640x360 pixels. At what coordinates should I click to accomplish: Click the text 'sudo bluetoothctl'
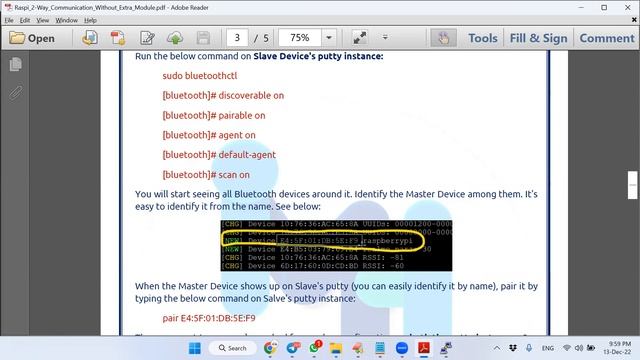pyautogui.click(x=200, y=76)
